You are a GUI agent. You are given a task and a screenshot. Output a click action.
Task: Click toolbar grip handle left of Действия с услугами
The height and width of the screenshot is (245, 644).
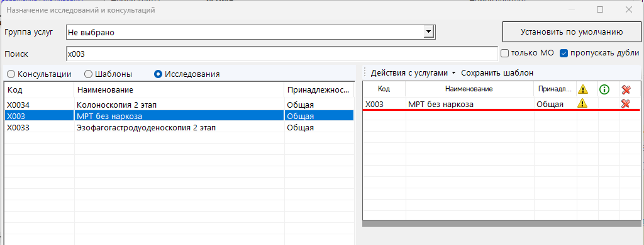(x=365, y=73)
